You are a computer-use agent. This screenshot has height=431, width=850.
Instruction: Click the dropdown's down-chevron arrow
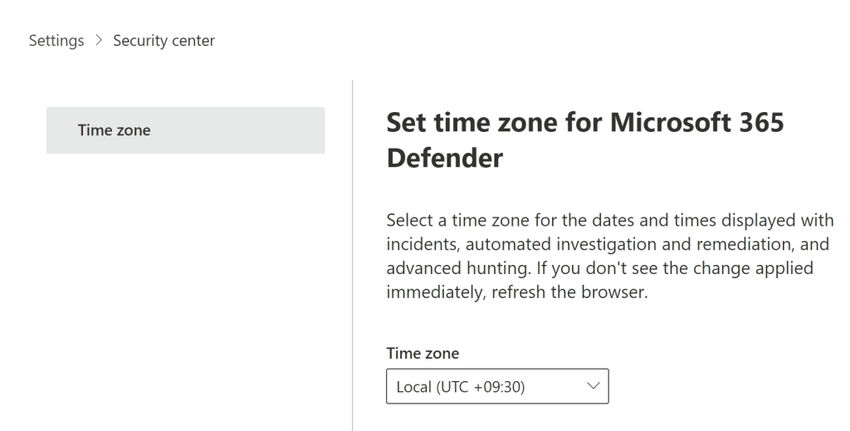[x=593, y=386]
